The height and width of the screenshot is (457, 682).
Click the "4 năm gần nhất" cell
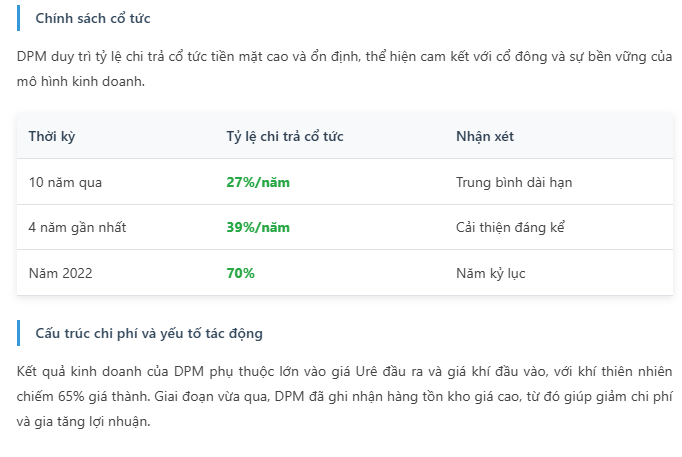[77, 227]
